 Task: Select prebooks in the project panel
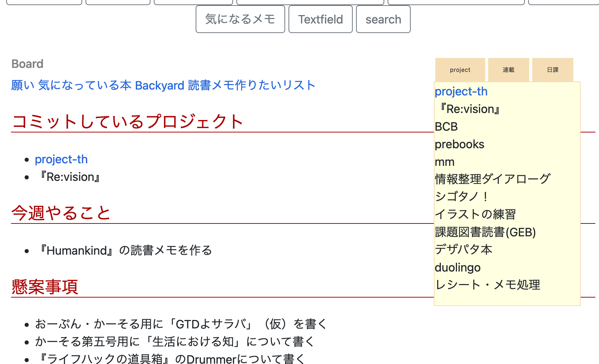[460, 144]
